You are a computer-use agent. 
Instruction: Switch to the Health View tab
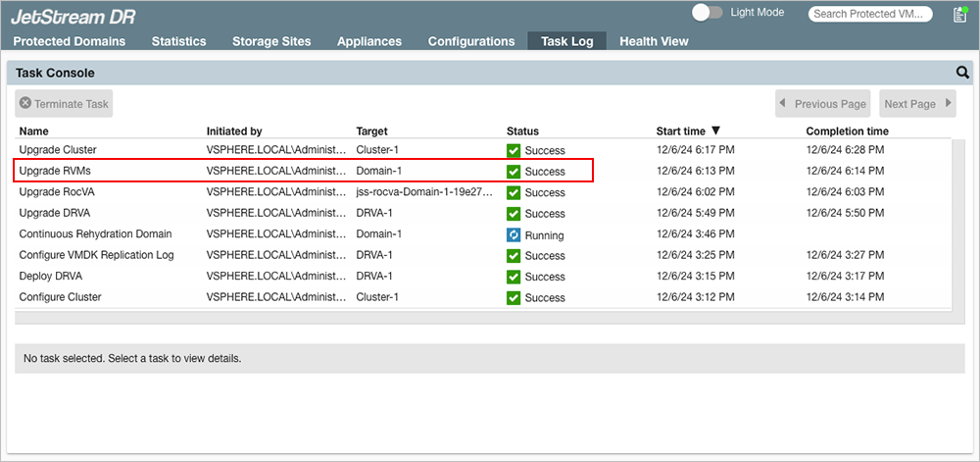coord(654,41)
